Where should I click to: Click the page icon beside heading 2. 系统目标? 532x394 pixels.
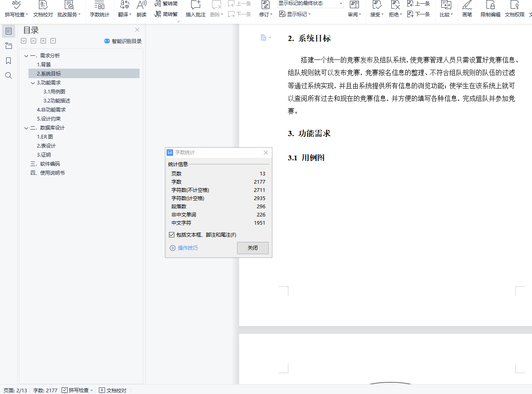point(264,38)
